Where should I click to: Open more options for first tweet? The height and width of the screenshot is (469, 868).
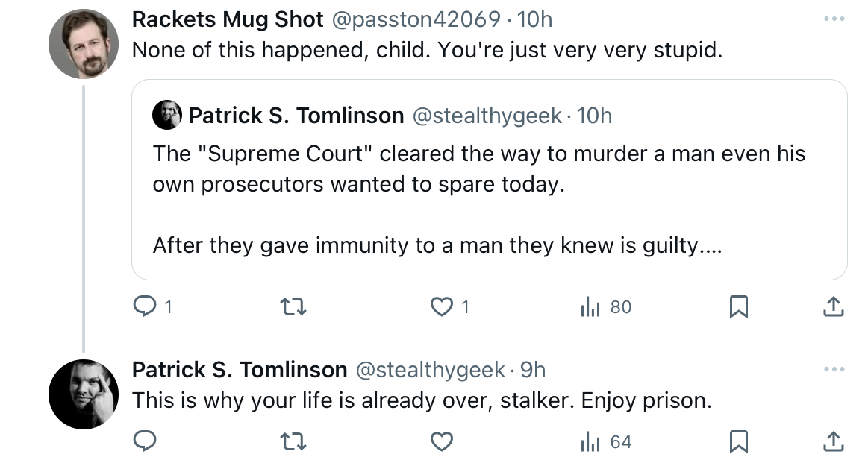pos(834,19)
